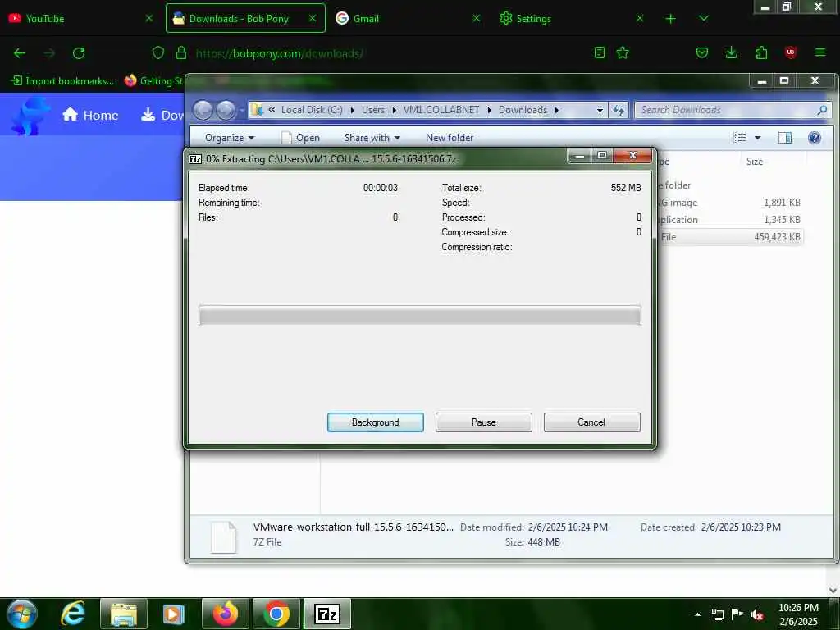The width and height of the screenshot is (840, 630).
Task: Expand the arrow after Downloads in breadcrumb
Action: coord(557,110)
